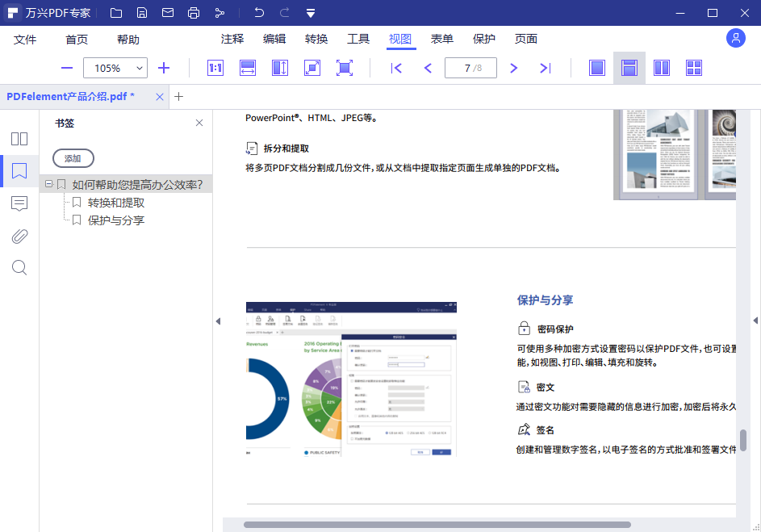The height and width of the screenshot is (532, 761).
Task: Click the fit-width view icon
Action: pyautogui.click(x=247, y=68)
